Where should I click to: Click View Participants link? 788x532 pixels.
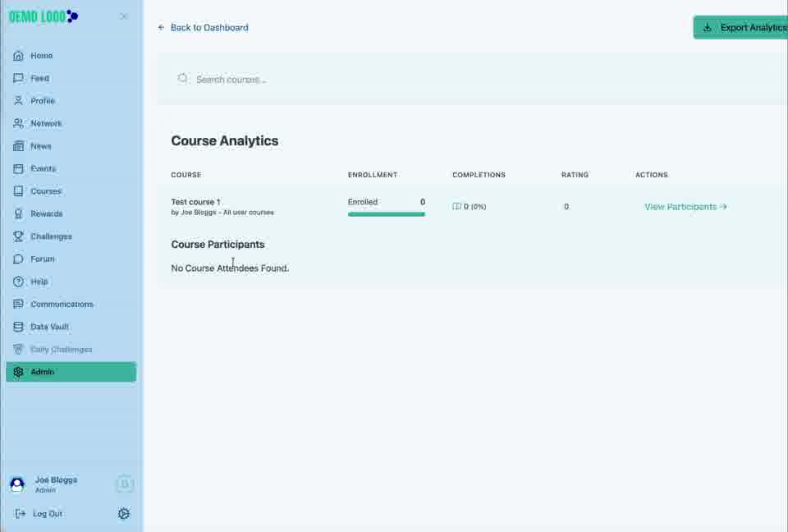pyautogui.click(x=685, y=207)
